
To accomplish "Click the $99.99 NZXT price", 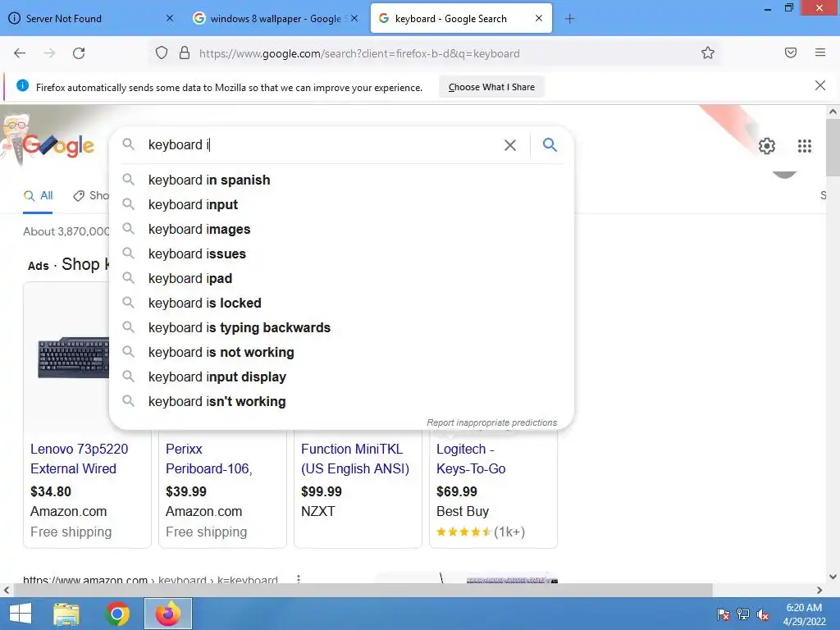I will point(322,492).
